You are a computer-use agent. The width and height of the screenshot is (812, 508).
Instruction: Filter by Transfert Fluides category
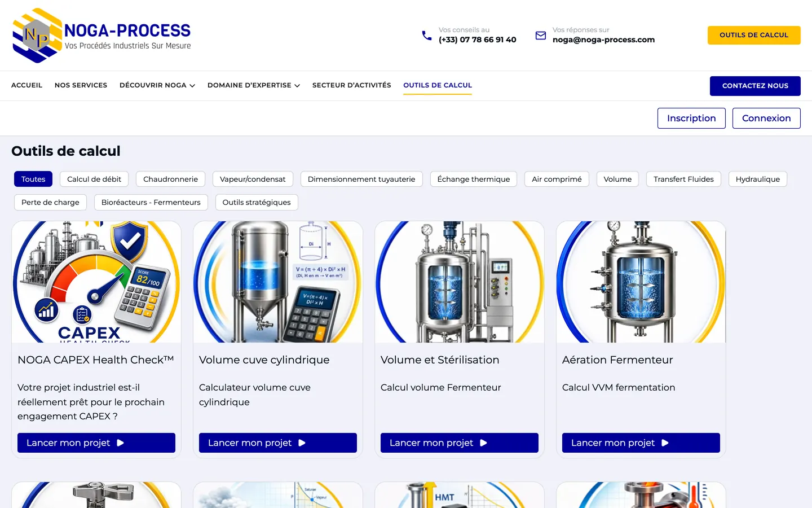[x=683, y=179]
